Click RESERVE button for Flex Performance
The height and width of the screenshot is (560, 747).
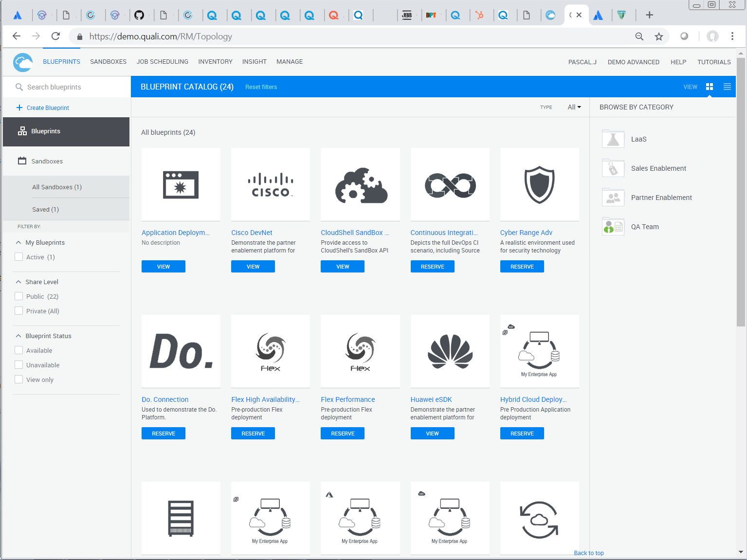(x=343, y=434)
